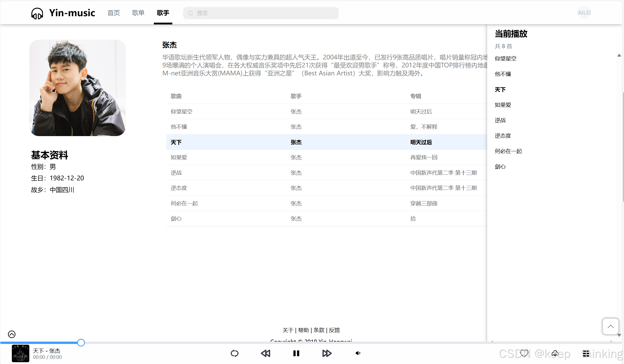Click the user avatar at top right
The width and height of the screenshot is (624, 364).
click(584, 13)
